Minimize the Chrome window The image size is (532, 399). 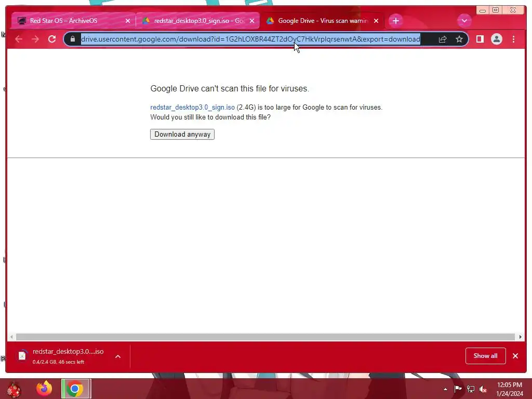click(483, 10)
